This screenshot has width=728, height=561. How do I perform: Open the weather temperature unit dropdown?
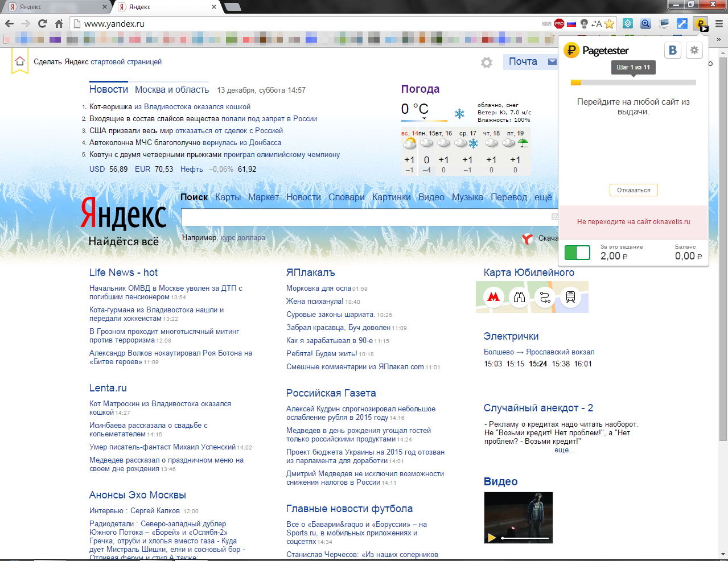425,118
